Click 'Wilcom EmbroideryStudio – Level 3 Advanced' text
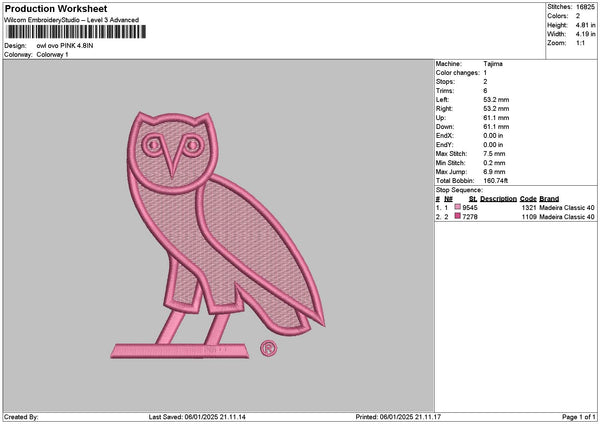 point(72,20)
